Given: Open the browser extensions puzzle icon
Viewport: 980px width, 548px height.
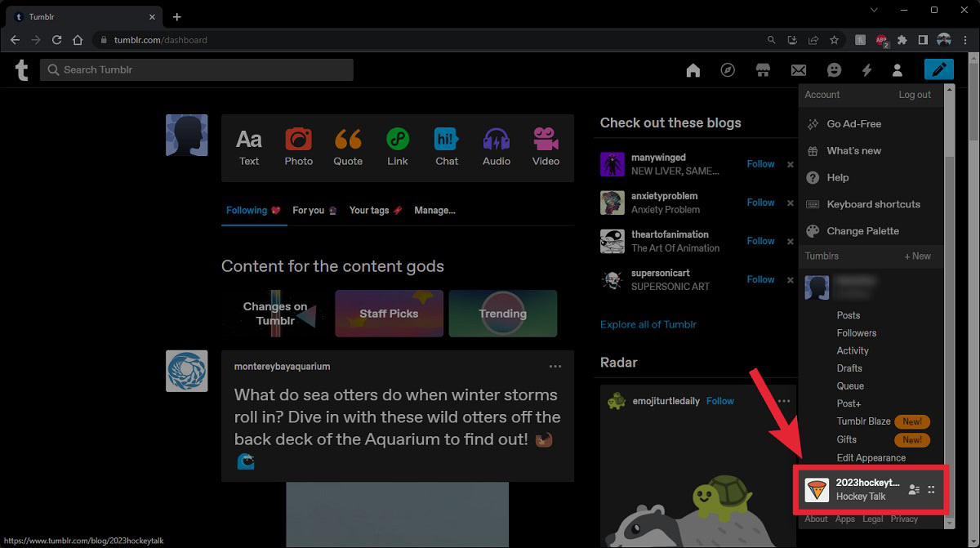Looking at the screenshot, I should click(902, 39).
